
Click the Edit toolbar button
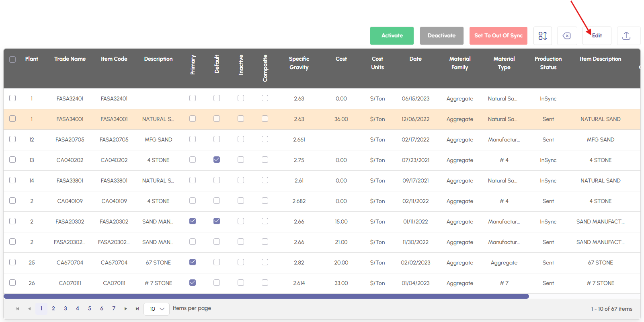point(597,36)
